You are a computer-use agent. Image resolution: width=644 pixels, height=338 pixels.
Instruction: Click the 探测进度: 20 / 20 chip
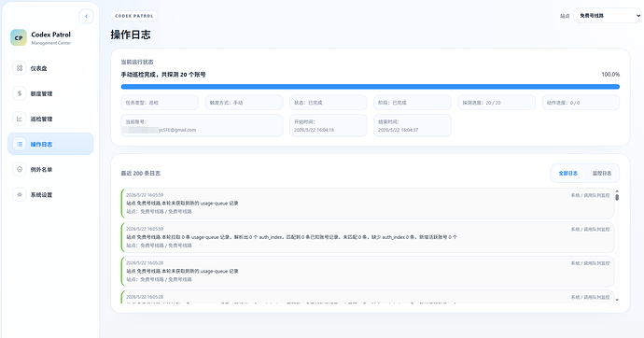[x=497, y=103]
